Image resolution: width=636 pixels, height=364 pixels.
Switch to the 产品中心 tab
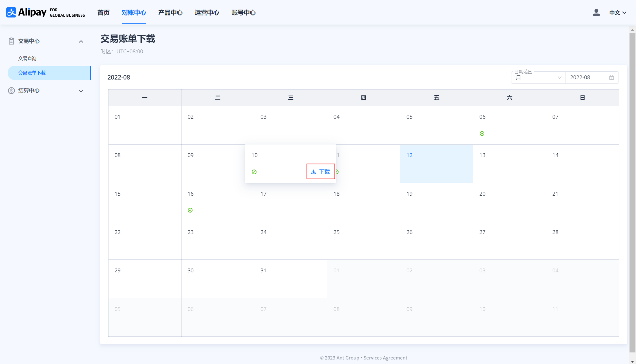click(x=170, y=13)
